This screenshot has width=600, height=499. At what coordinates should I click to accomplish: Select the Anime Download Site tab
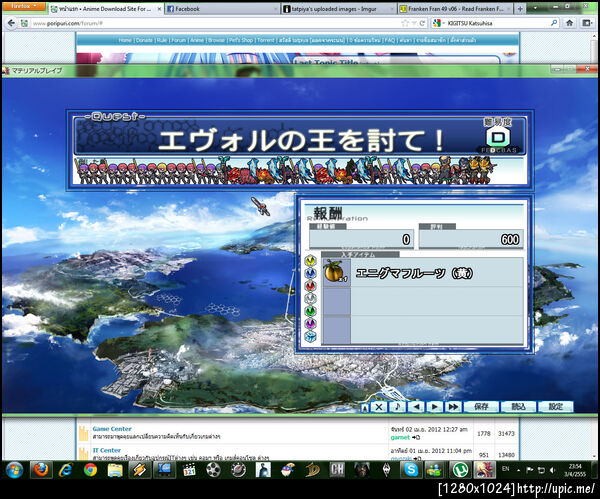[106, 9]
